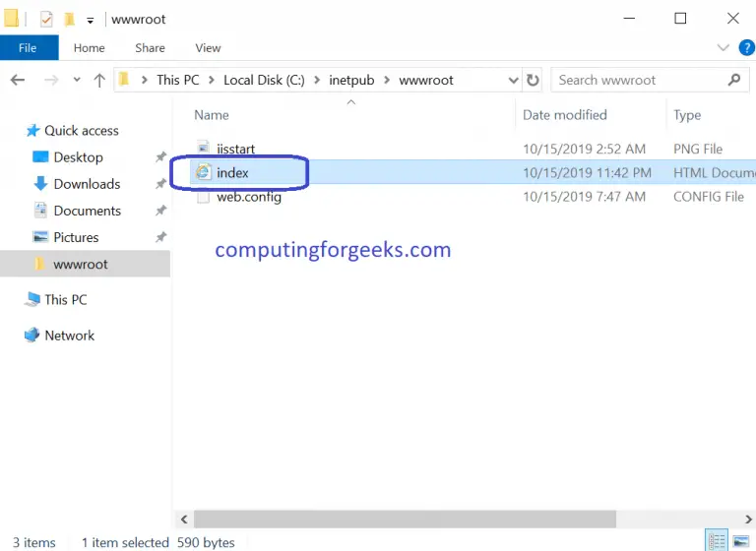Click the New folder icon in title bar
The height and width of the screenshot is (551, 756).
tap(69, 19)
